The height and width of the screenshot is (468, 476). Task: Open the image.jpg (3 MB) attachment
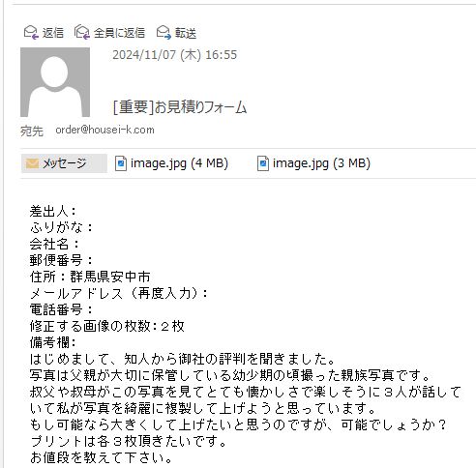[x=313, y=163]
